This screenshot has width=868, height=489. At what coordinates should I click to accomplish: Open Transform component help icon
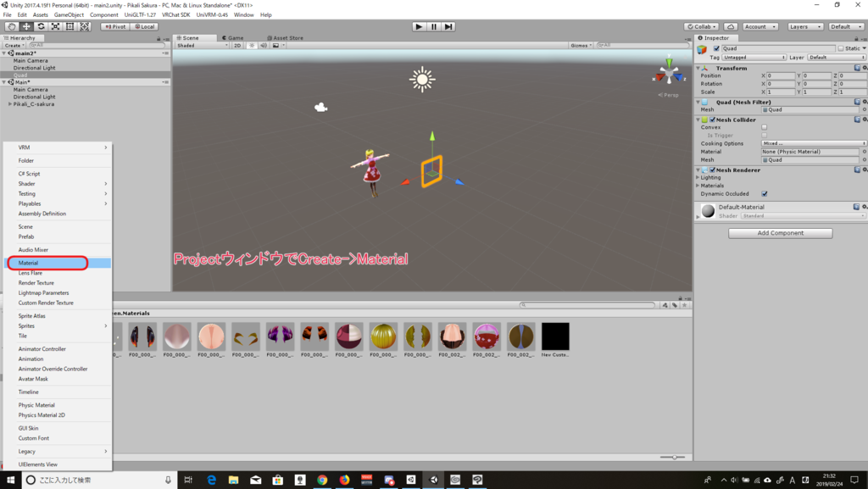857,68
